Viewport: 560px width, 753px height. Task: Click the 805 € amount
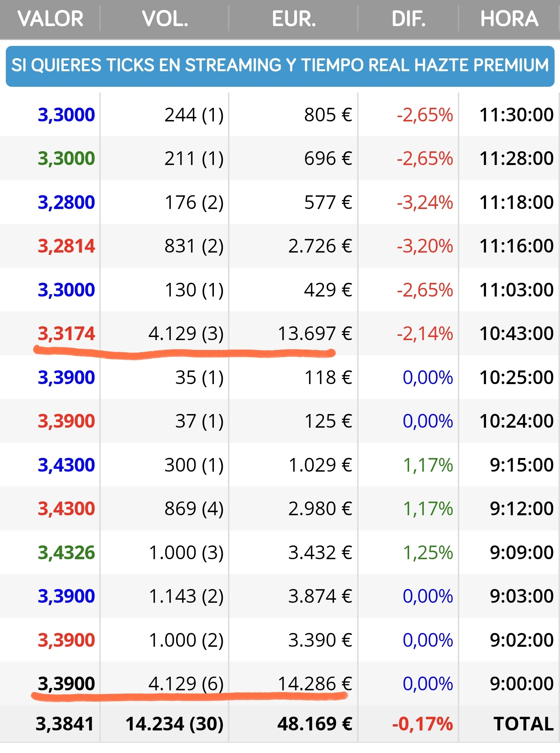click(328, 115)
